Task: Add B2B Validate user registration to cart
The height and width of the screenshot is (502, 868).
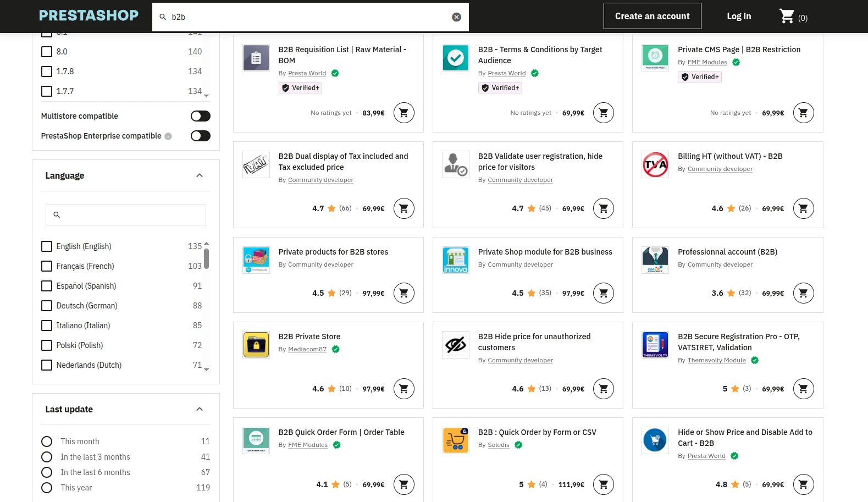Action: click(604, 208)
